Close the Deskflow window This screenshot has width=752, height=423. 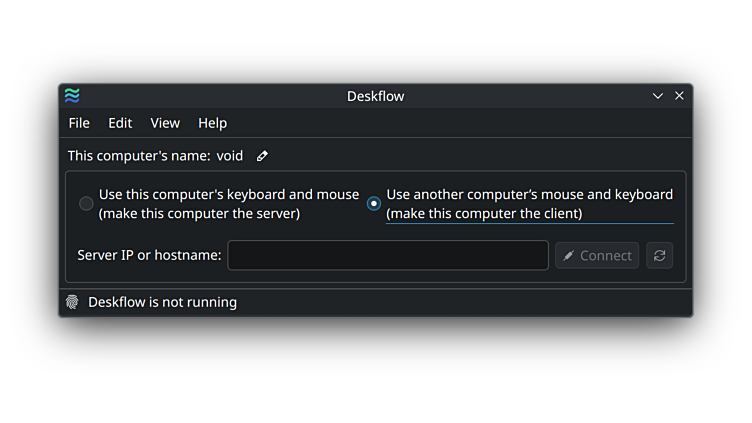pyautogui.click(x=679, y=96)
